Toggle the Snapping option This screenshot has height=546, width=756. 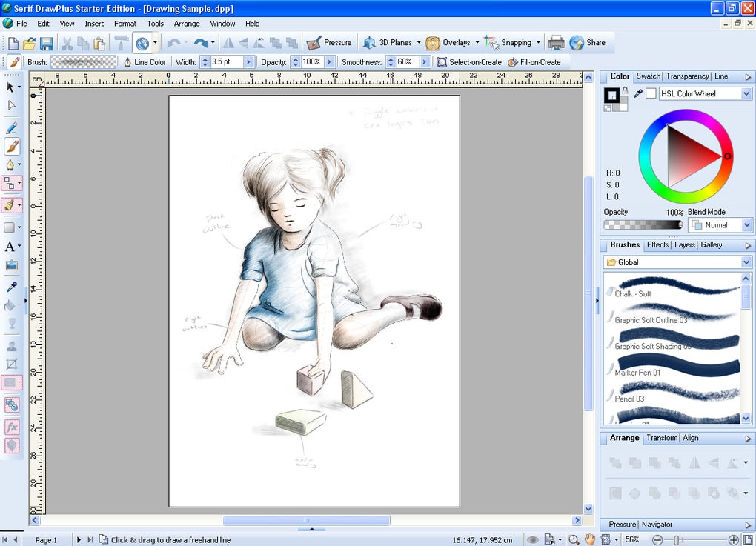508,43
